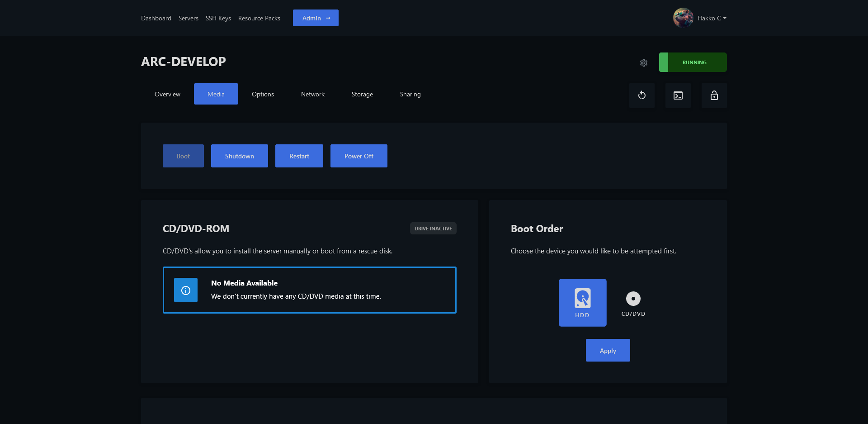Screen dimensions: 868x424
Task: Expand the Hakko C user dropdown
Action: pos(712,18)
